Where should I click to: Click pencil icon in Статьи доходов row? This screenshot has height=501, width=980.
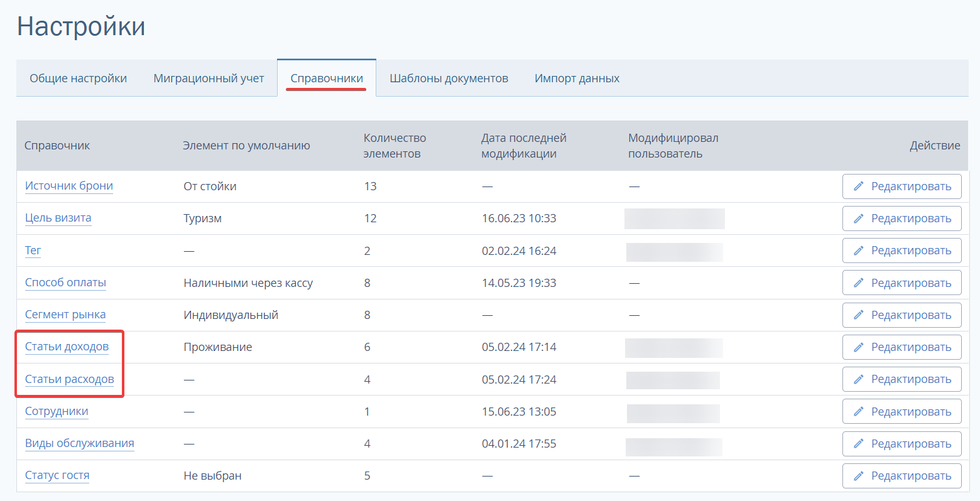click(x=859, y=347)
